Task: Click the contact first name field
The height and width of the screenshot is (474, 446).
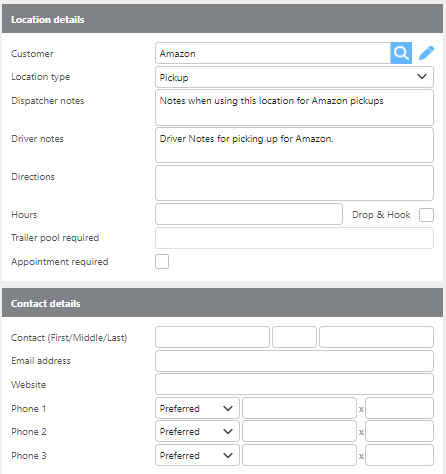Action: coord(212,337)
